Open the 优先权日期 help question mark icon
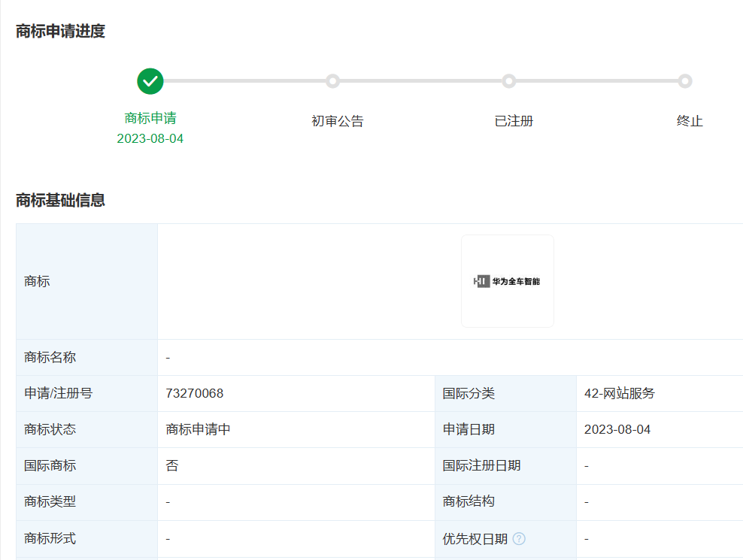Screen dimensions: 743x560 519,538
